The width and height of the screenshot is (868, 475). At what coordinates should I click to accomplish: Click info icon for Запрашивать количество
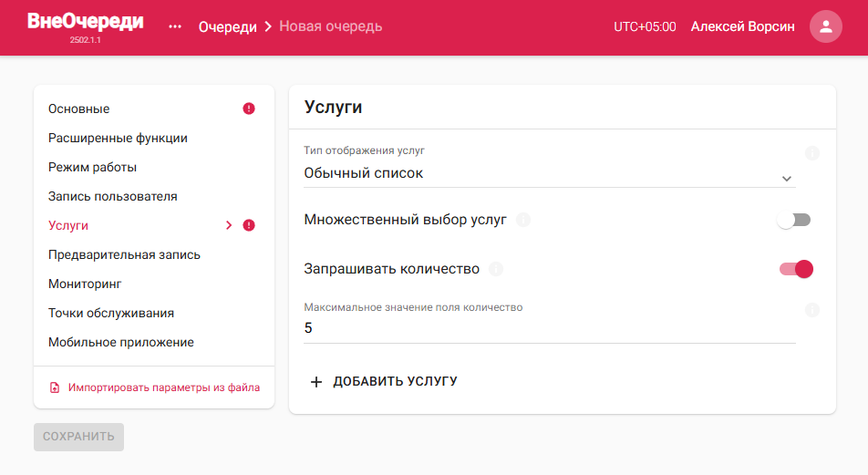pos(496,269)
